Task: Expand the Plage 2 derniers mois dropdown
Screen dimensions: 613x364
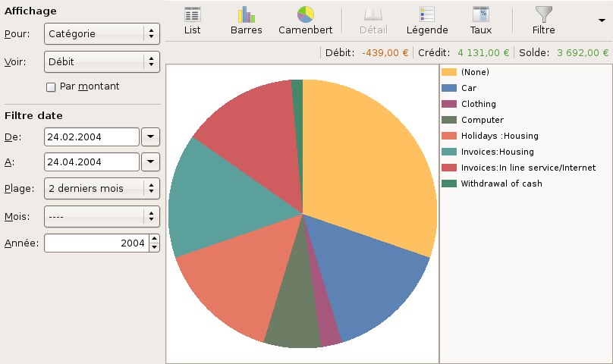Action: (x=102, y=188)
